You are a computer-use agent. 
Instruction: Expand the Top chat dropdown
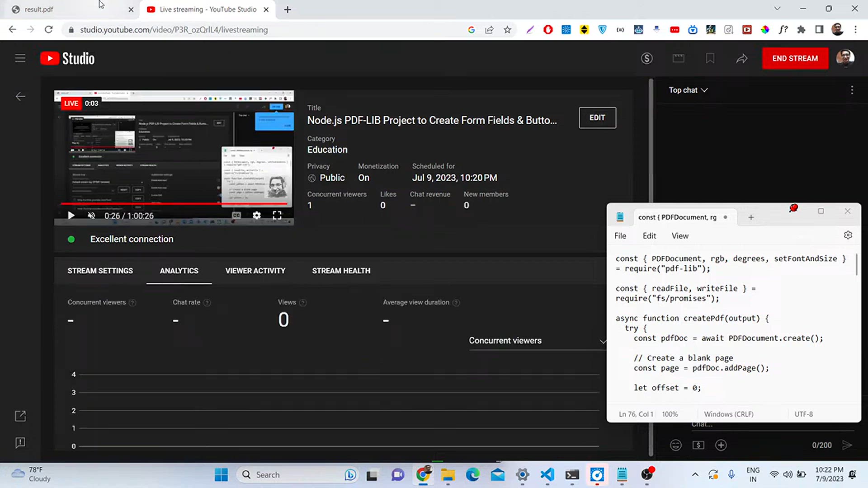(688, 90)
